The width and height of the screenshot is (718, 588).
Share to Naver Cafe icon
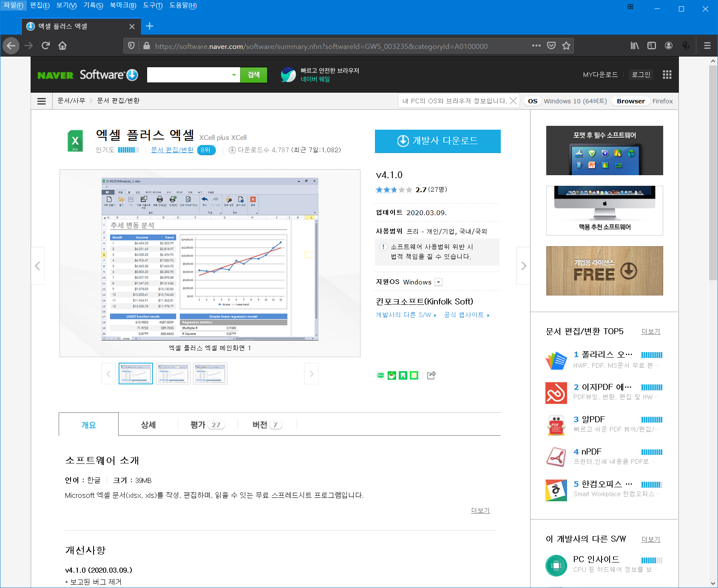click(x=392, y=375)
